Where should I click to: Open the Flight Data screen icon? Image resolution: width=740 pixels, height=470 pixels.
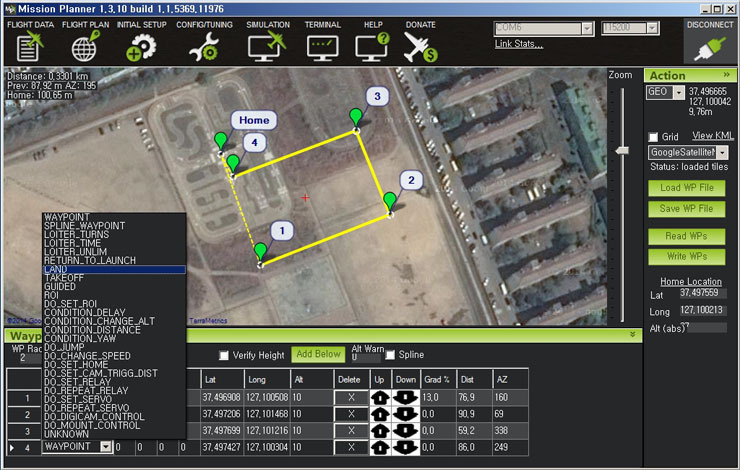click(x=30, y=47)
